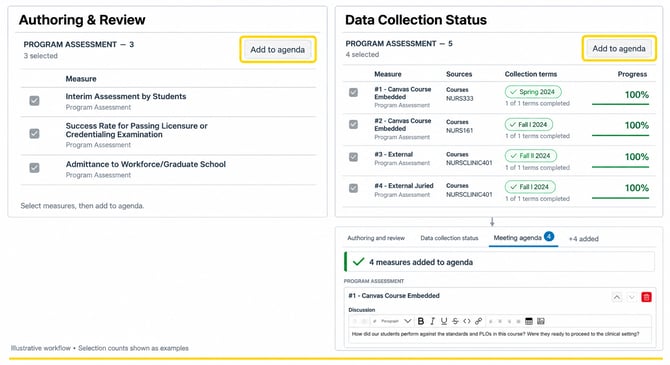The width and height of the screenshot is (670, 365).
Task: Apply italic formatting in Discussion editor
Action: click(432, 321)
